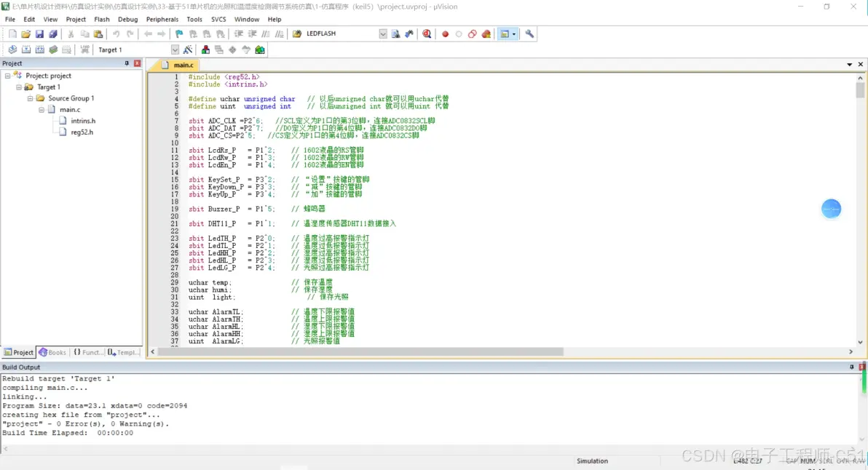
Task: Open the Configuration wrench icon
Action: (529, 34)
